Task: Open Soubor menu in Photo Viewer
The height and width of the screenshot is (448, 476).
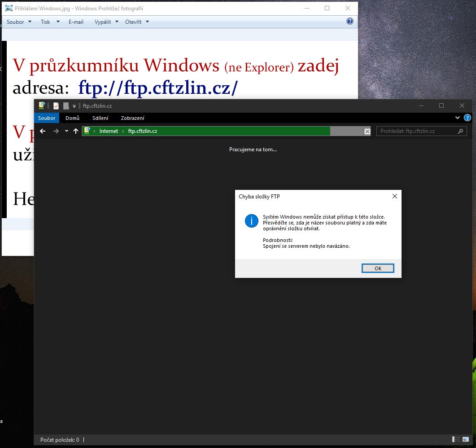Action: coord(19,22)
